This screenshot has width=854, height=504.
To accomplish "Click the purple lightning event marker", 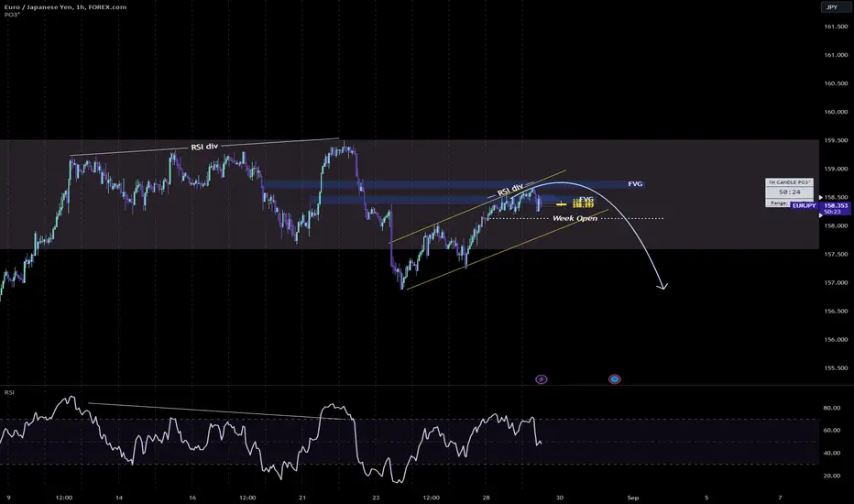I will click(541, 379).
